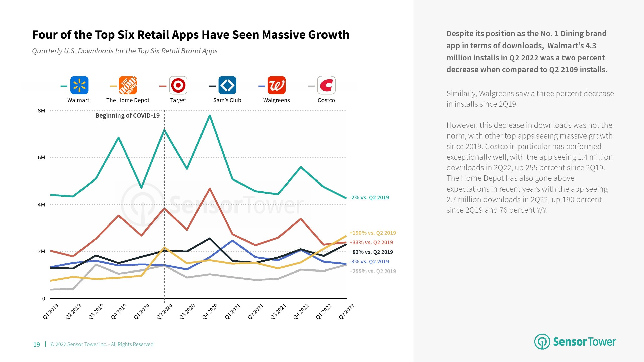Click the Sam's Club diamond icon

coord(227,85)
